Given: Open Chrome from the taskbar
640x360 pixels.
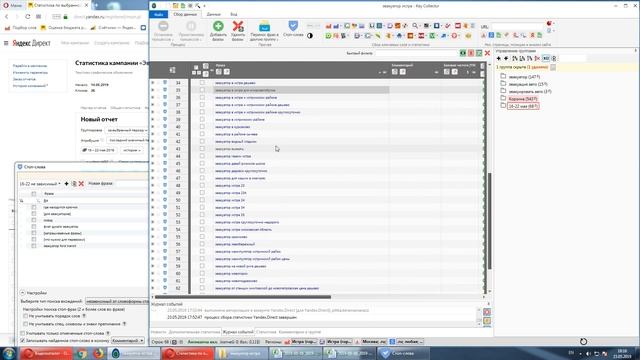Looking at the screenshot, I should 82,353.
